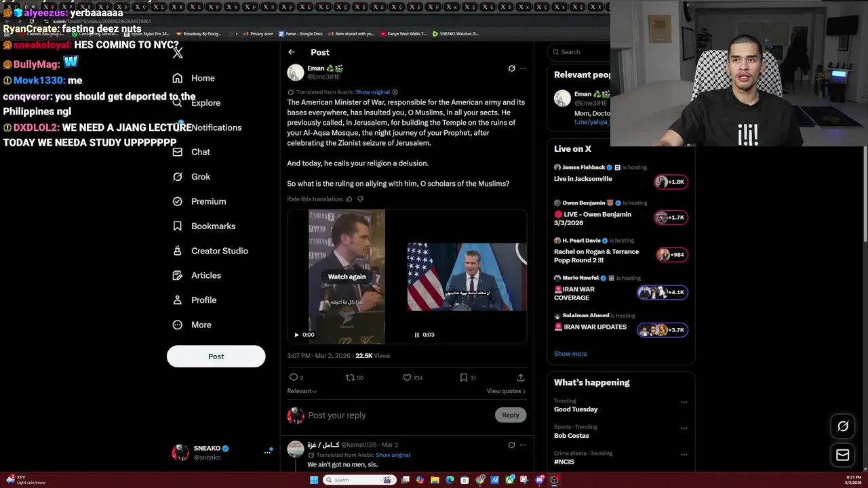Open Microsoft Edge from the taskbar
Image resolution: width=868 pixels, height=488 pixels.
click(450, 480)
